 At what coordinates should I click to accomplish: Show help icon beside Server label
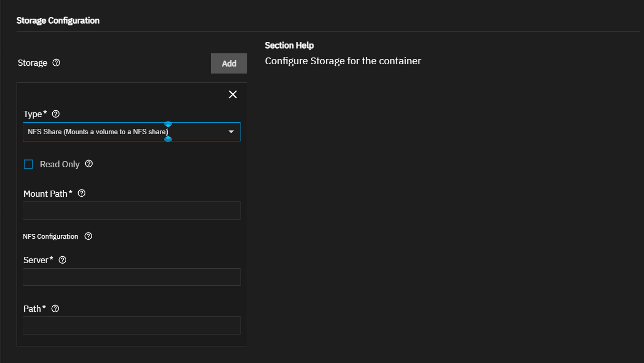click(x=63, y=260)
